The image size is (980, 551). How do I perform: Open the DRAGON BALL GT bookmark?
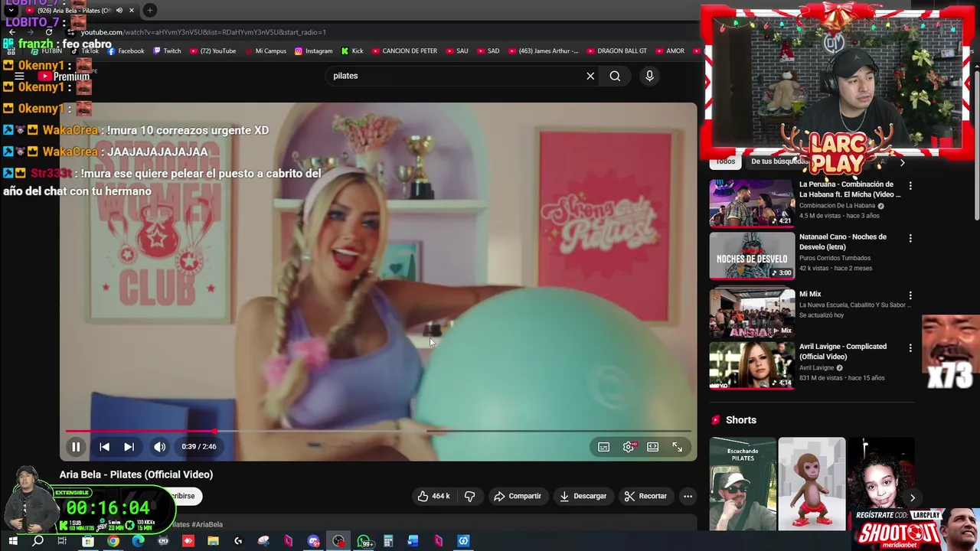[x=617, y=51]
